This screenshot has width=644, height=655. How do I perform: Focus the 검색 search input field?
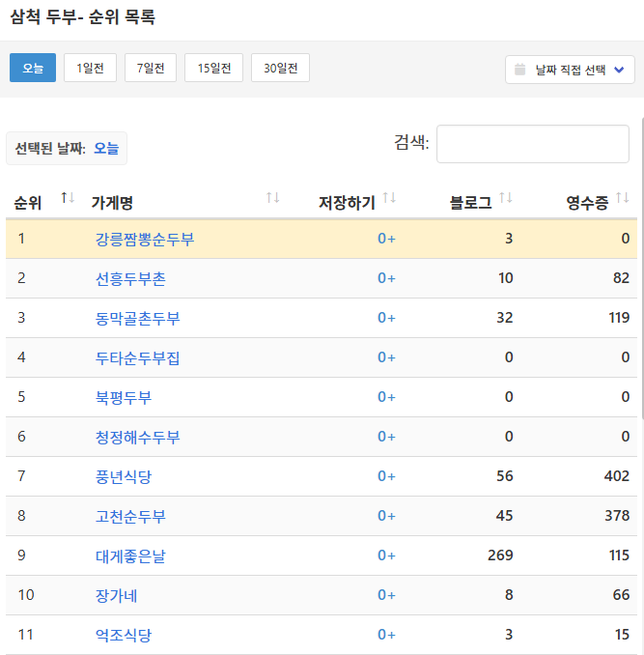pos(533,144)
